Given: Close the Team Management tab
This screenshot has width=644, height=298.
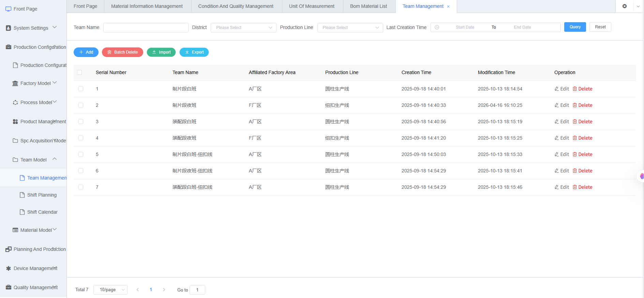Looking at the screenshot, I should pos(448,6).
